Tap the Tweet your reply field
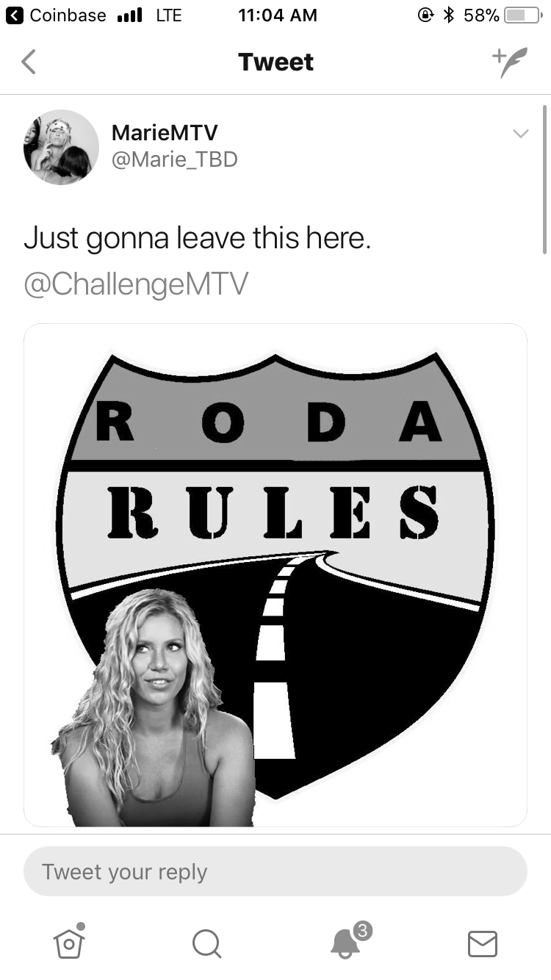 click(275, 871)
